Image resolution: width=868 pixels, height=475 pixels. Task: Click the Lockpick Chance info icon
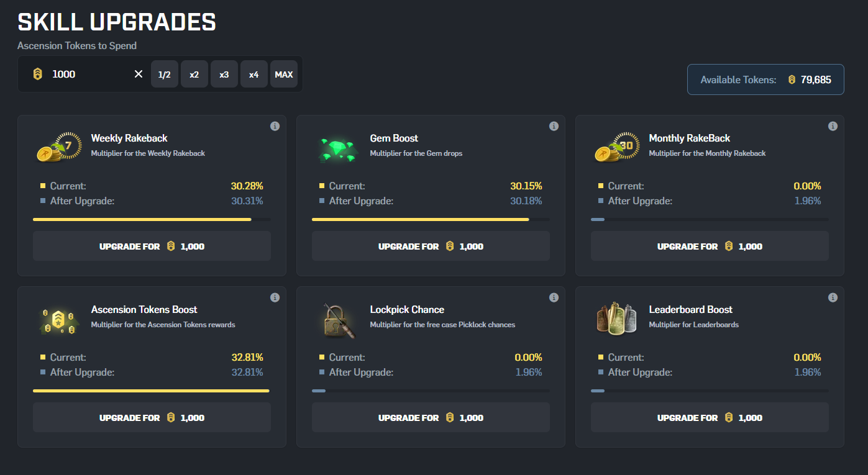coord(554,297)
